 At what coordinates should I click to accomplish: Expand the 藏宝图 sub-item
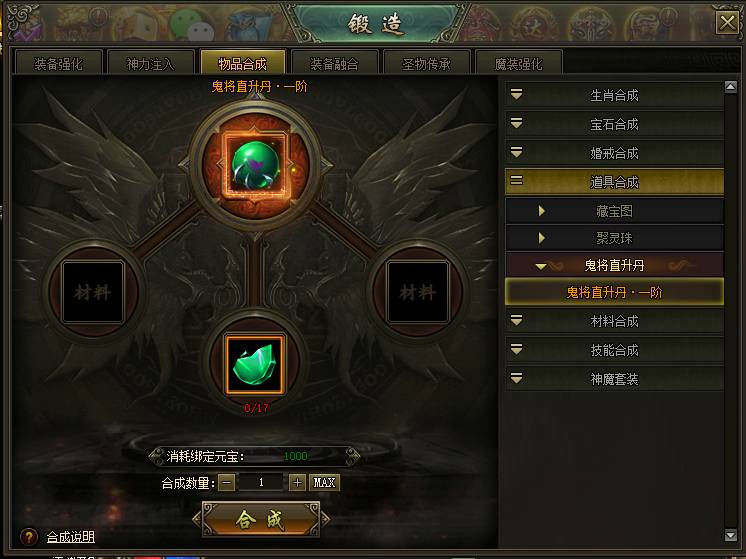[x=614, y=211]
